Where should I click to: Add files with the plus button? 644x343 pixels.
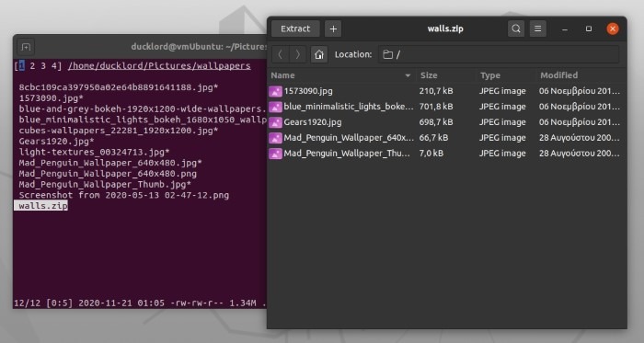point(333,29)
